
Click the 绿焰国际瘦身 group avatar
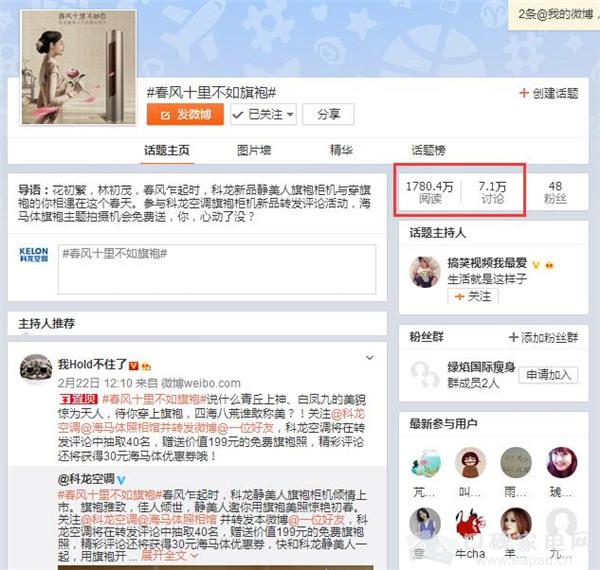[x=425, y=374]
